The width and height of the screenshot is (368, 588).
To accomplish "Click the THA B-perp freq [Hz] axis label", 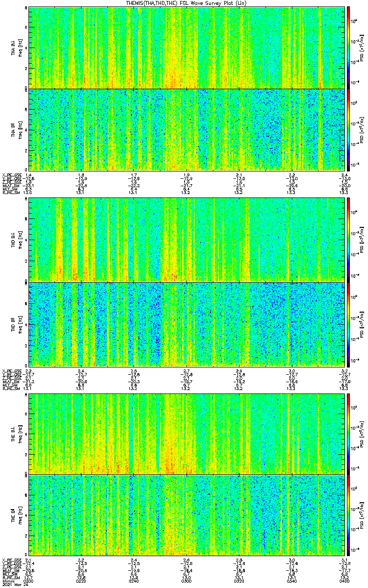I will 20,48.
